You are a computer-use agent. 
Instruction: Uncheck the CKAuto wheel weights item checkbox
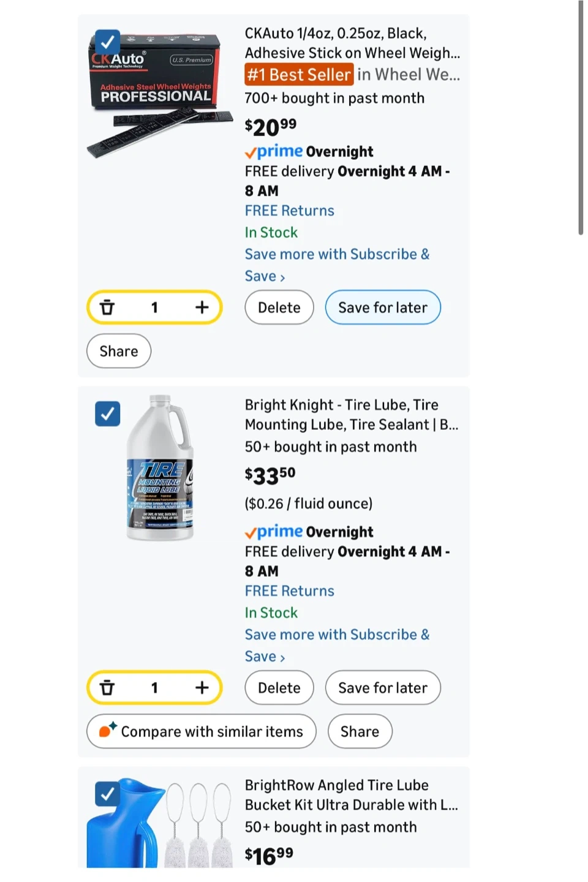[108, 42]
